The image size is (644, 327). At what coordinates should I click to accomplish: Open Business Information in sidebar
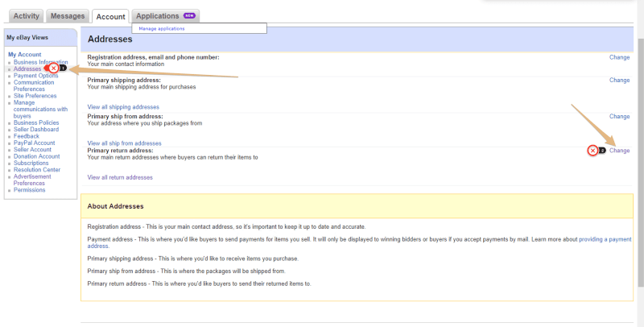(x=41, y=62)
